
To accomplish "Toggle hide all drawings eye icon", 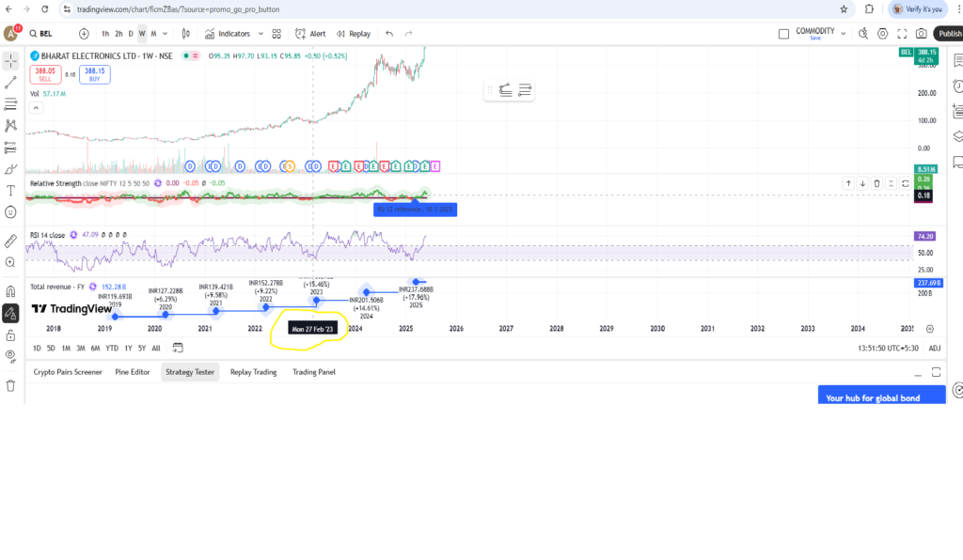I will point(10,356).
